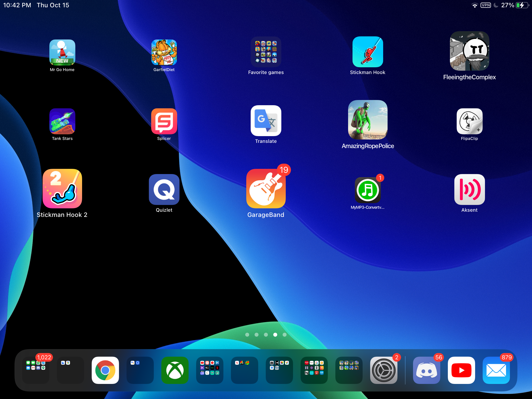
Task: Launch the FlipaClip animation app
Action: [x=469, y=121]
